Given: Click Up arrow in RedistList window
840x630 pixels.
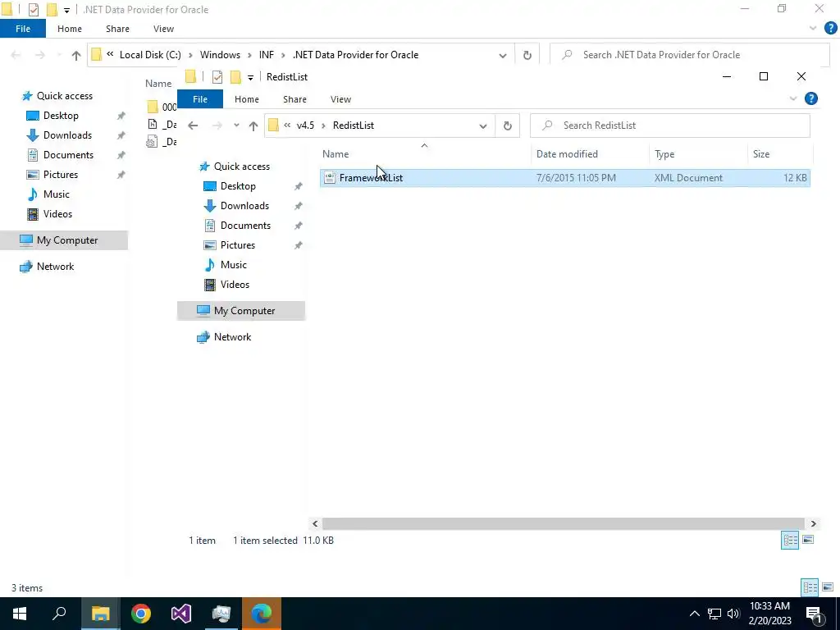Looking at the screenshot, I should 253,126.
